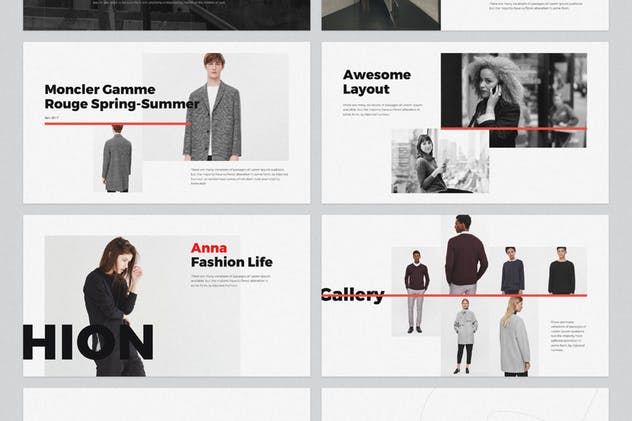Open the Gallery slide thumbnail
The image size is (632, 421).
click(465, 296)
